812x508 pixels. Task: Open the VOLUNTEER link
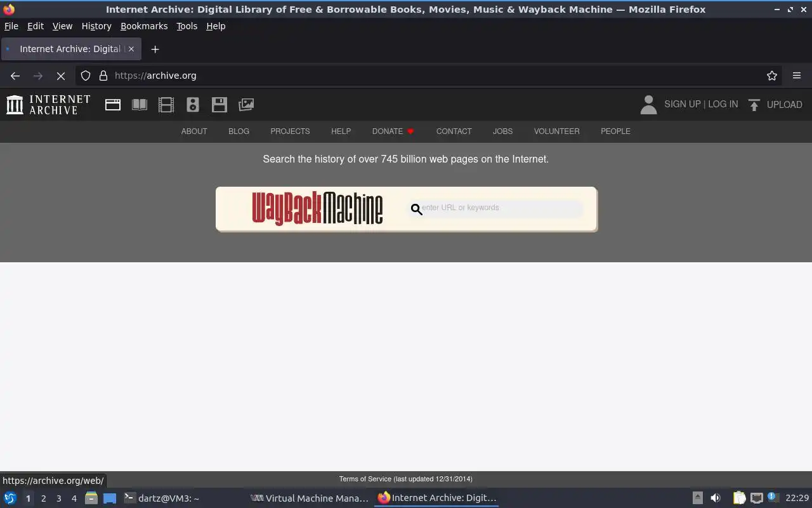[x=557, y=131]
